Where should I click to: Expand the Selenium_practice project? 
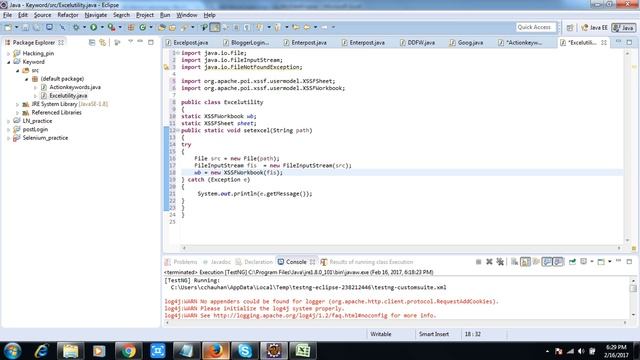(8, 138)
